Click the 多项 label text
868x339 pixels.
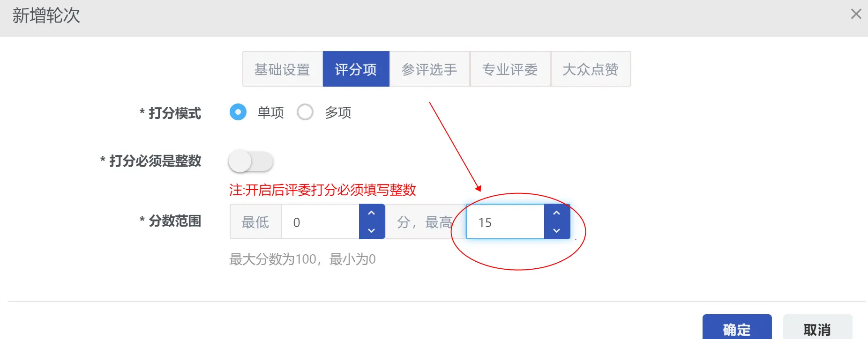(x=338, y=112)
